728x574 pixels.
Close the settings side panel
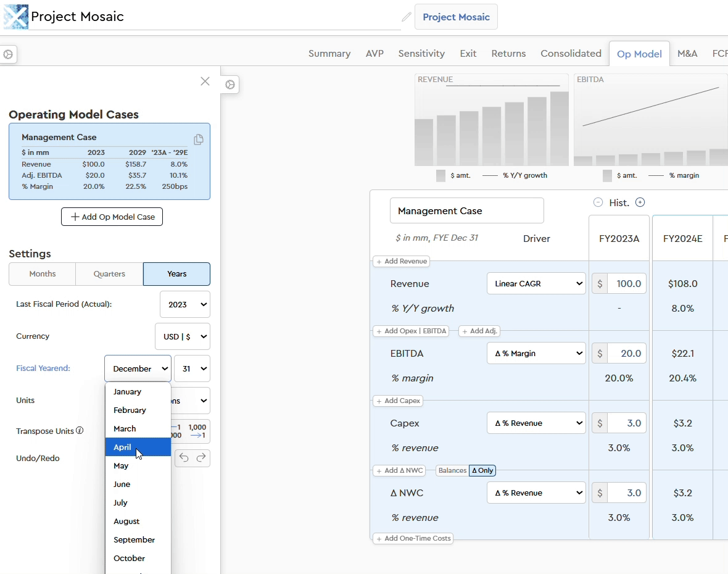tap(205, 81)
